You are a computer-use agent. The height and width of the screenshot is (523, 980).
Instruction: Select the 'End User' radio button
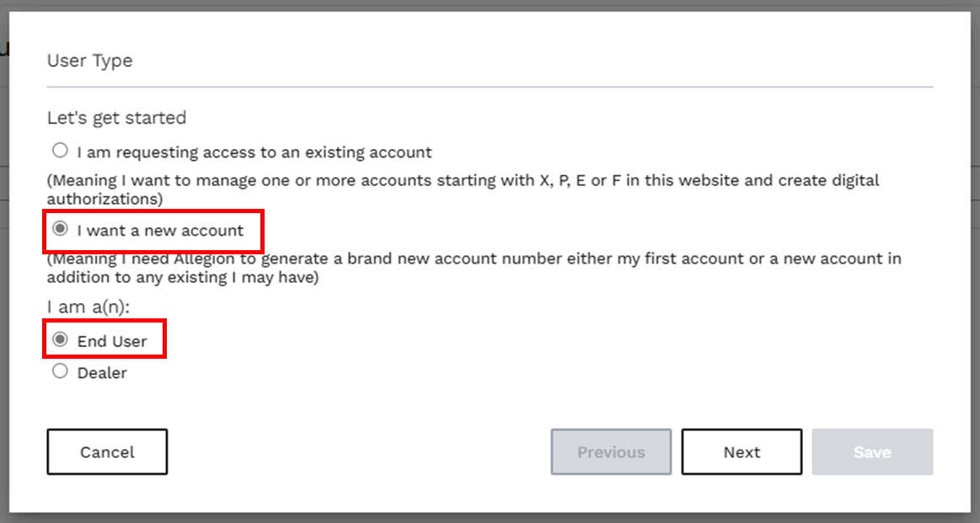tap(60, 337)
